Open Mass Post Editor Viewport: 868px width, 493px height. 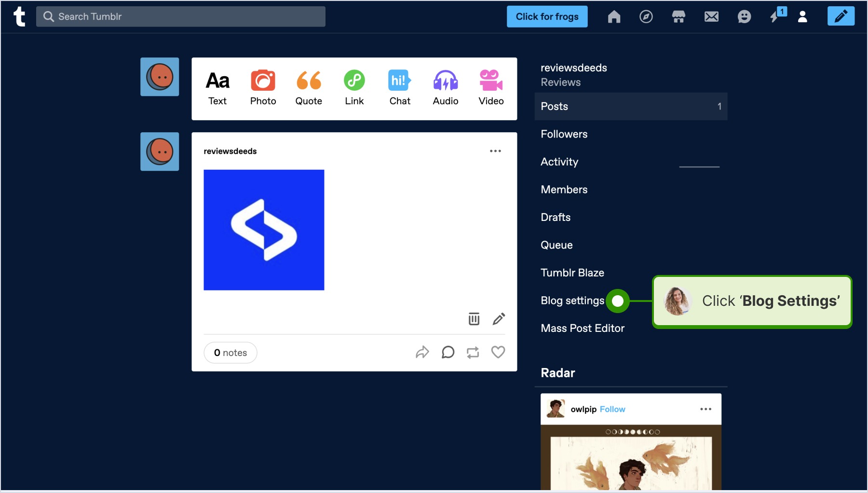point(583,328)
